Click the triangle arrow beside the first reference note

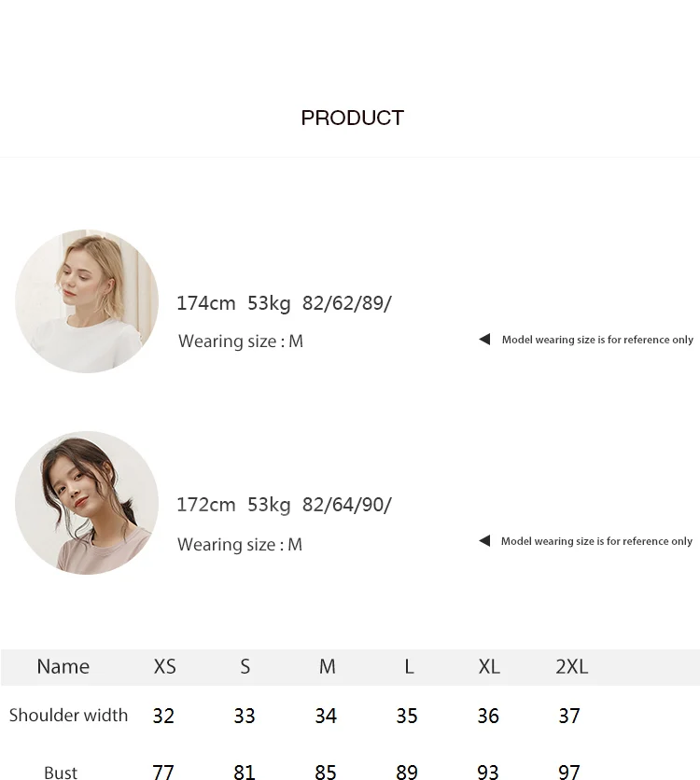484,340
